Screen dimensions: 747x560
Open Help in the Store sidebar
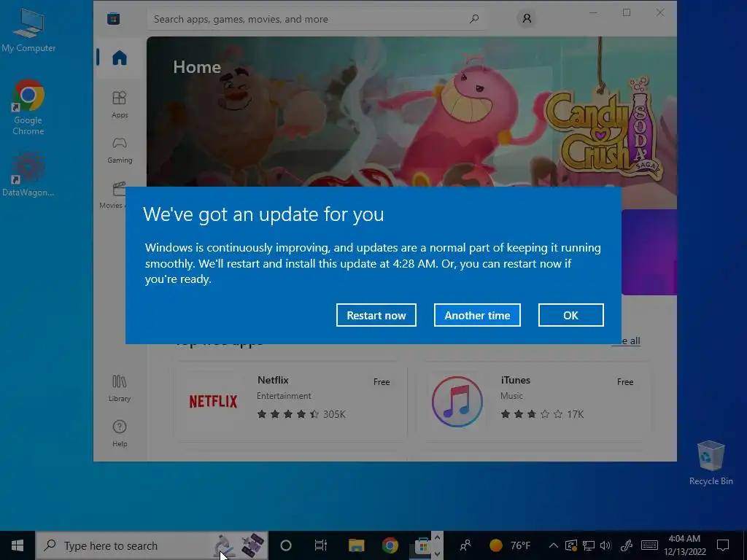[120, 433]
